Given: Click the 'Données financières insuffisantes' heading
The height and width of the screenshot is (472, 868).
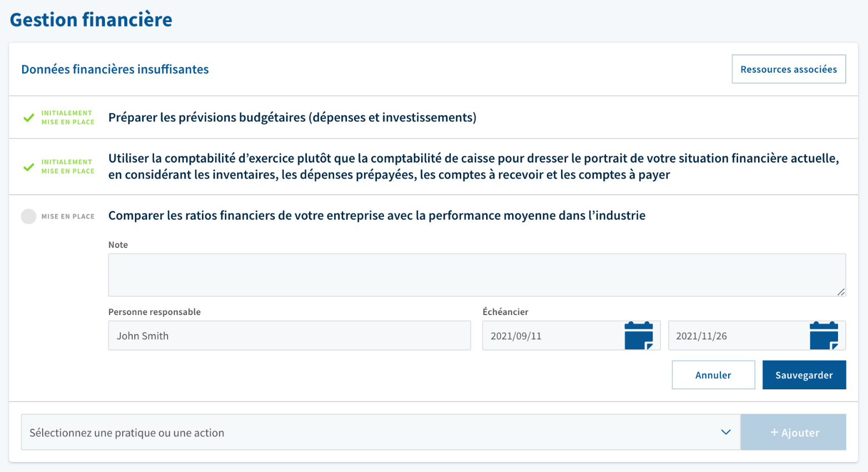Looking at the screenshot, I should click(x=115, y=69).
